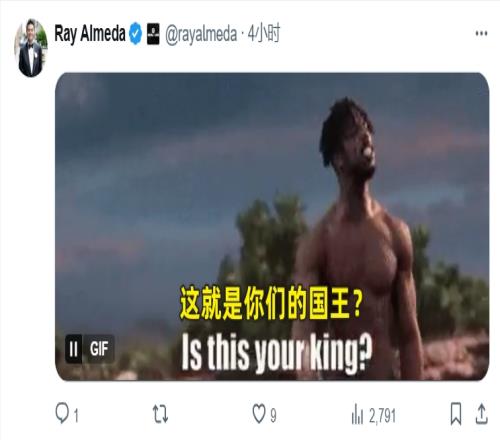Like the post with heart icon
This screenshot has height=440, width=500.
259,414
